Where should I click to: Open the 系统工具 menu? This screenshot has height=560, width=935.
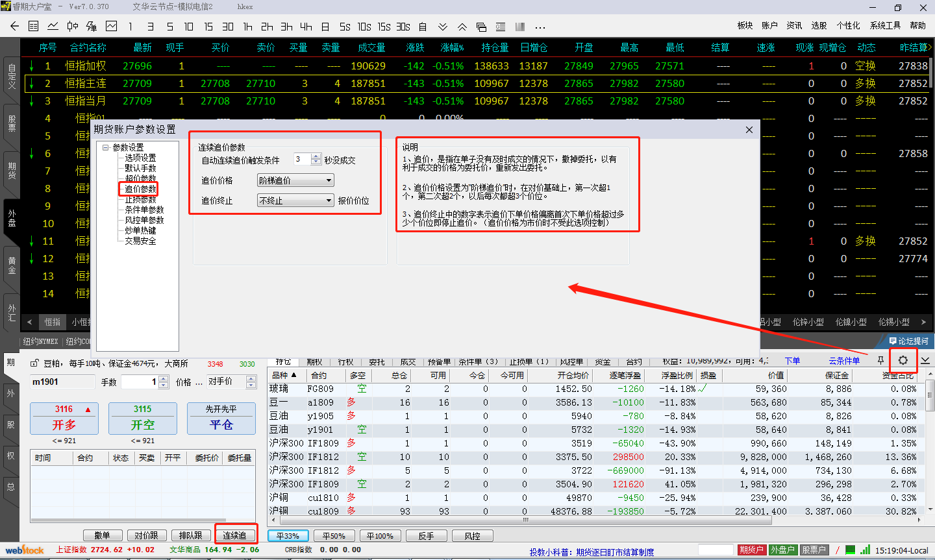tap(885, 25)
